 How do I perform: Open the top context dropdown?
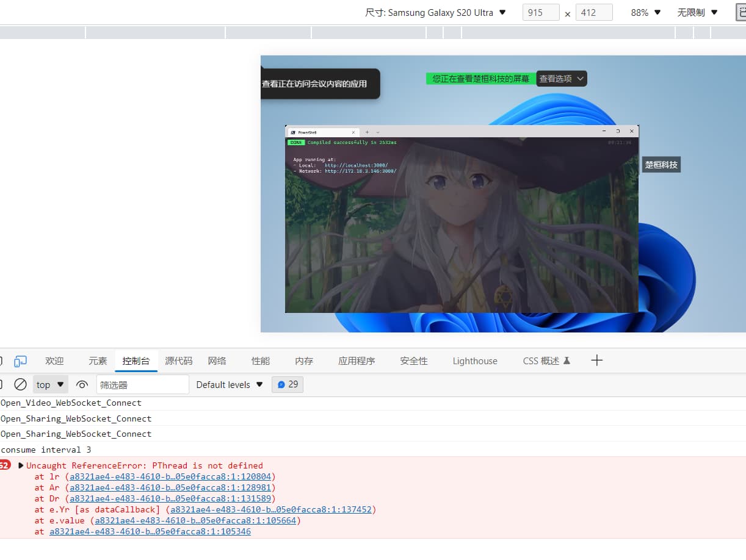(50, 385)
